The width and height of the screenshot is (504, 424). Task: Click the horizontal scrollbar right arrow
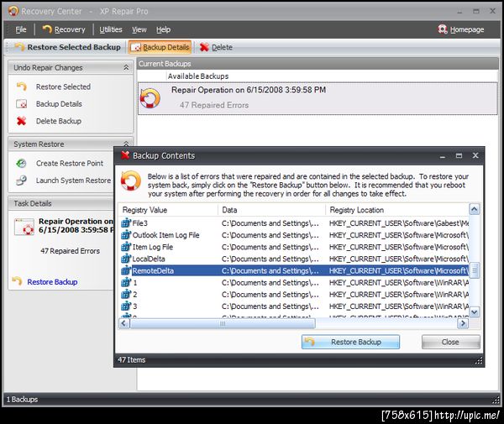(x=463, y=323)
